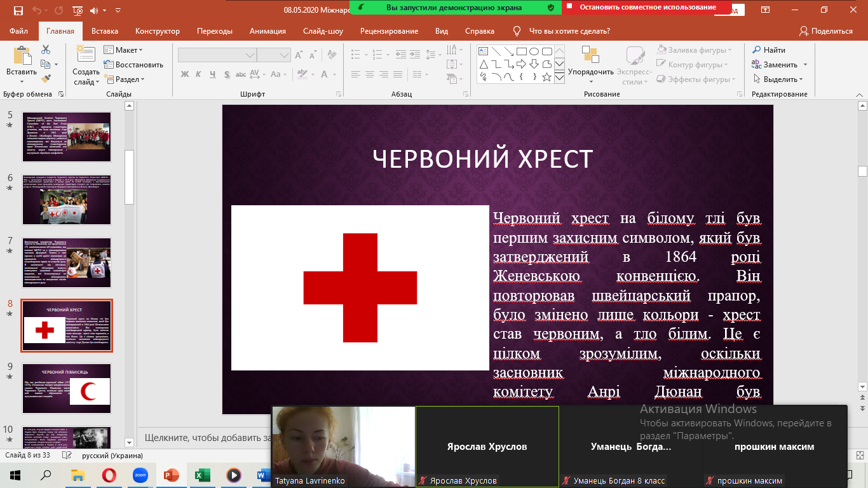The image size is (868, 488).
Task: Select the oval shape in shapes gallery
Action: coord(534,51)
